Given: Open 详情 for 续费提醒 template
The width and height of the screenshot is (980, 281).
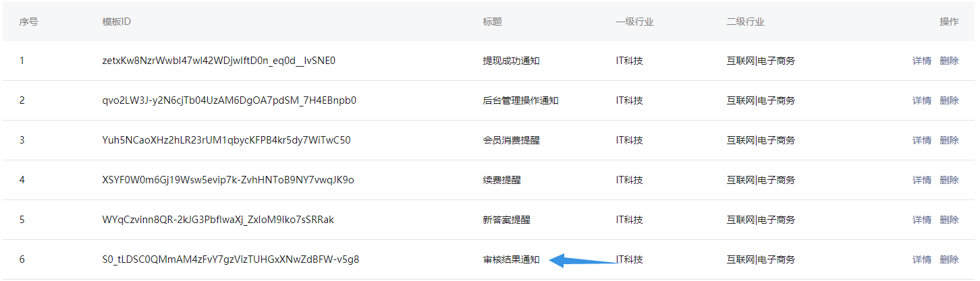Looking at the screenshot, I should (921, 180).
